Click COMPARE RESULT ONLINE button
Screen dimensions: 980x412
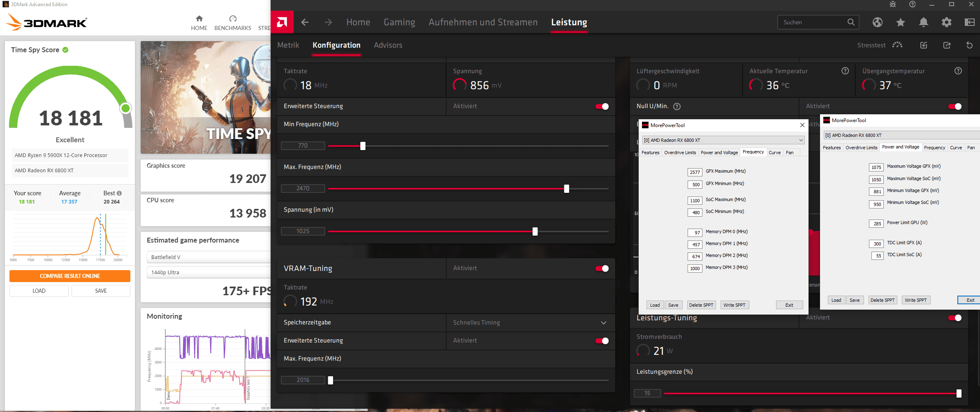[70, 276]
